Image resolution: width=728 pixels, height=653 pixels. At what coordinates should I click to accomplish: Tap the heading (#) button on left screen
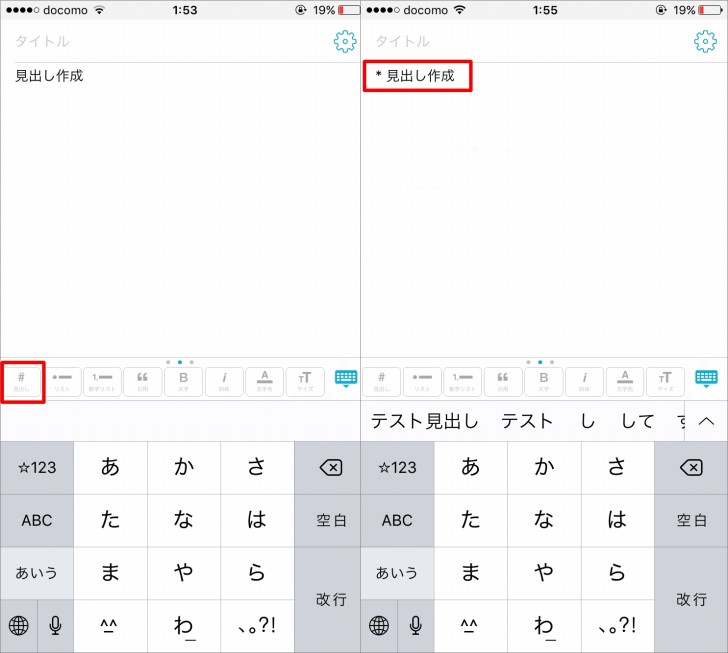(22, 381)
